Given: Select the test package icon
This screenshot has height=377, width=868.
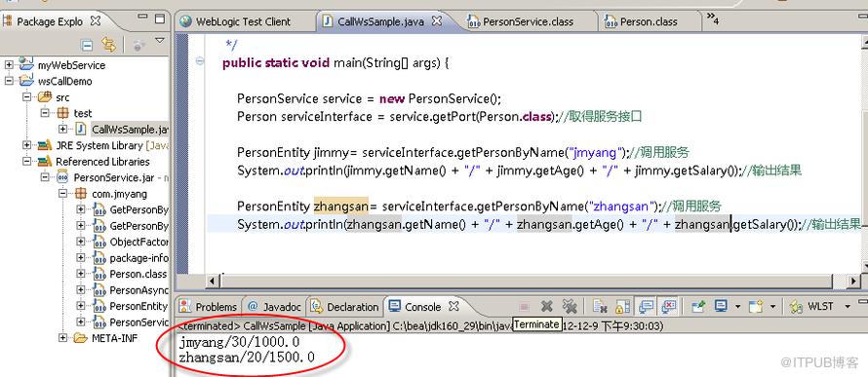Looking at the screenshot, I should 62,113.
